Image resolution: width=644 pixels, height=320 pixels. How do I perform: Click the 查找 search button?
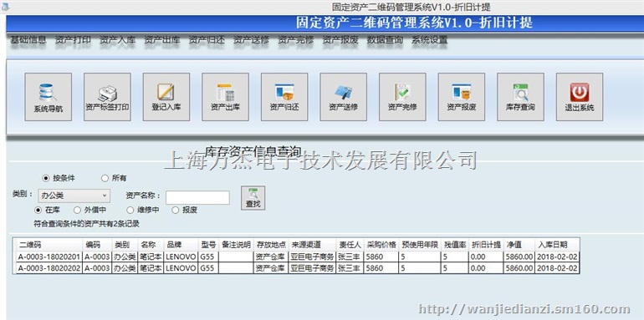(x=253, y=198)
